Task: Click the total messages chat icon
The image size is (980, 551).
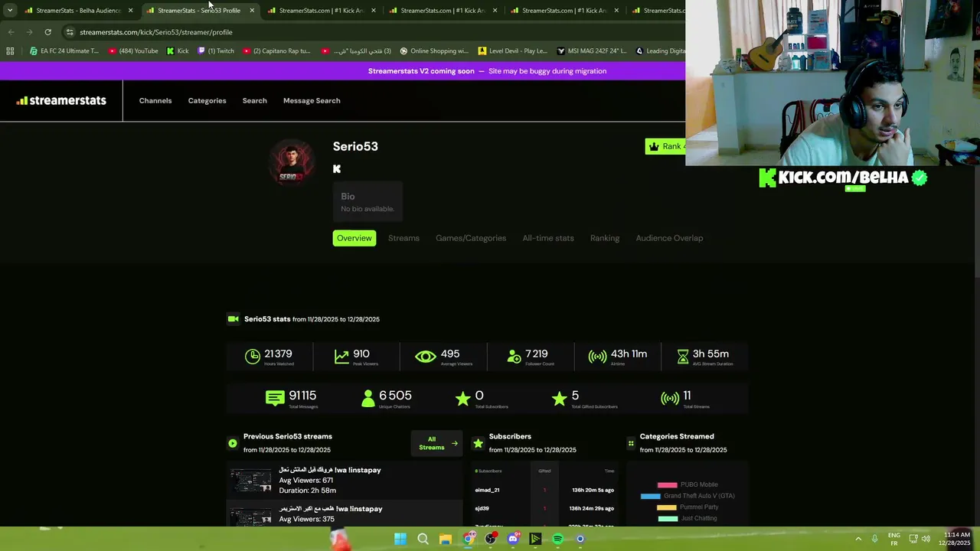Action: point(275,398)
